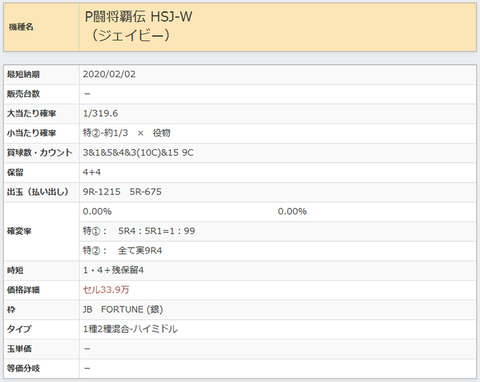Select the right 0.00% value in the 確変率 row
This screenshot has width=480, height=382.
(292, 212)
